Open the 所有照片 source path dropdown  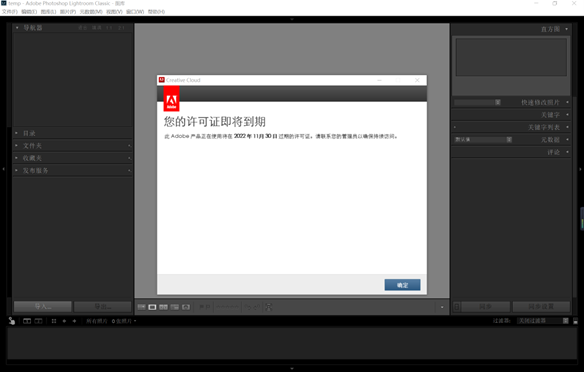[x=111, y=321]
